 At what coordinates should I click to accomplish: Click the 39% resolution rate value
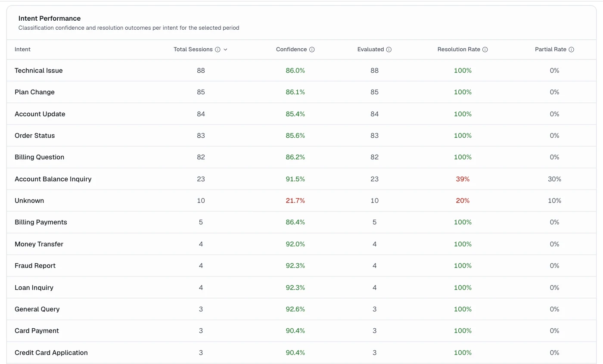click(x=463, y=179)
